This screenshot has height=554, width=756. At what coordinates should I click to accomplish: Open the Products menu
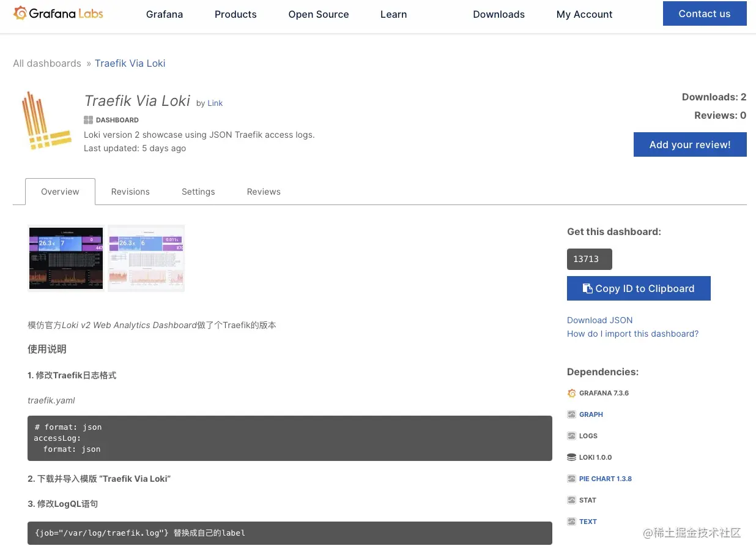click(x=235, y=14)
